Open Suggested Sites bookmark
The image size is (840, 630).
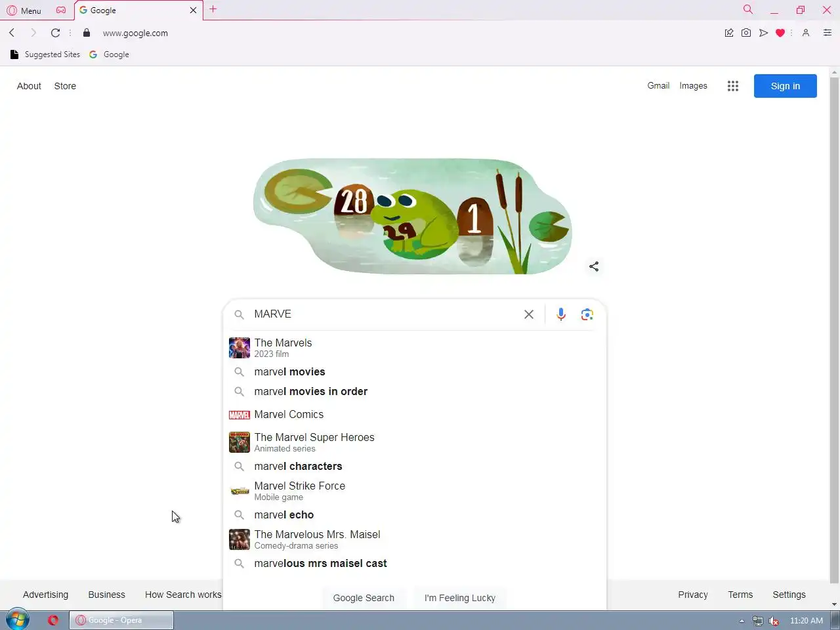coord(45,54)
